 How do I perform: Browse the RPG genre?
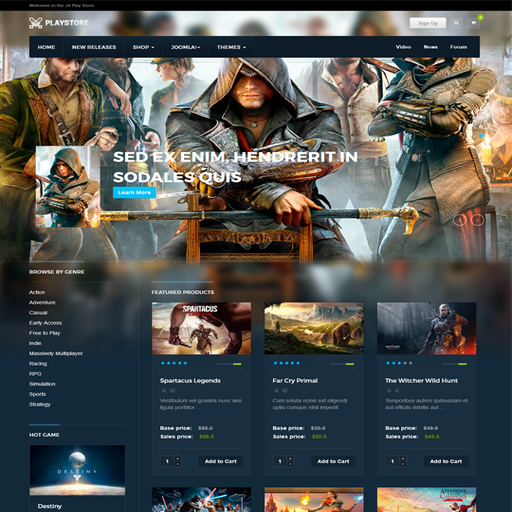click(35, 374)
